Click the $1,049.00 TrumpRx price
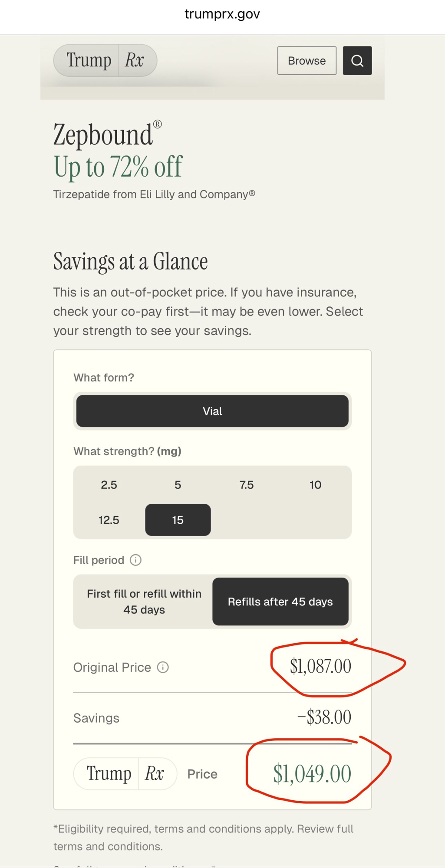The image size is (445, 868). 312,774
